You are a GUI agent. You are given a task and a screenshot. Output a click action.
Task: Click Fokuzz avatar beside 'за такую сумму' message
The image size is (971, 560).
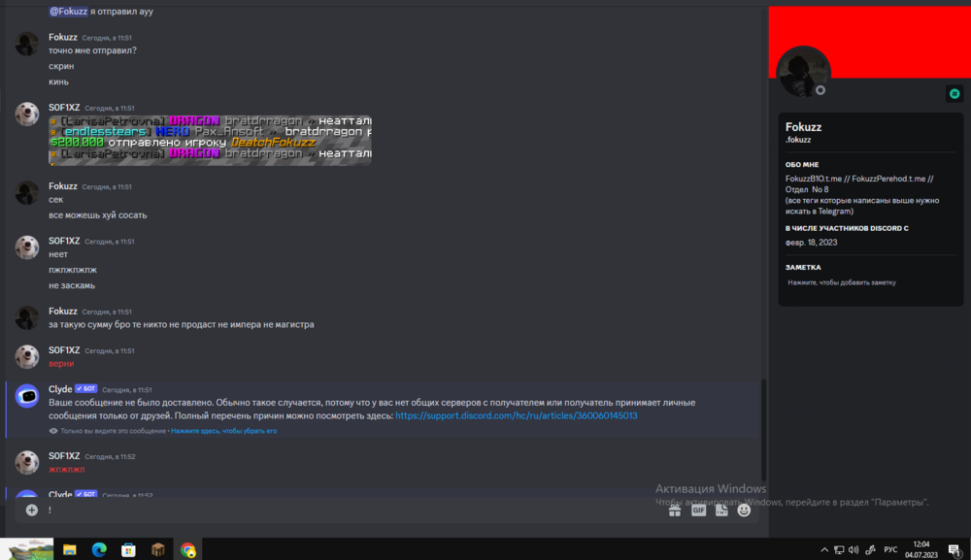point(26,317)
